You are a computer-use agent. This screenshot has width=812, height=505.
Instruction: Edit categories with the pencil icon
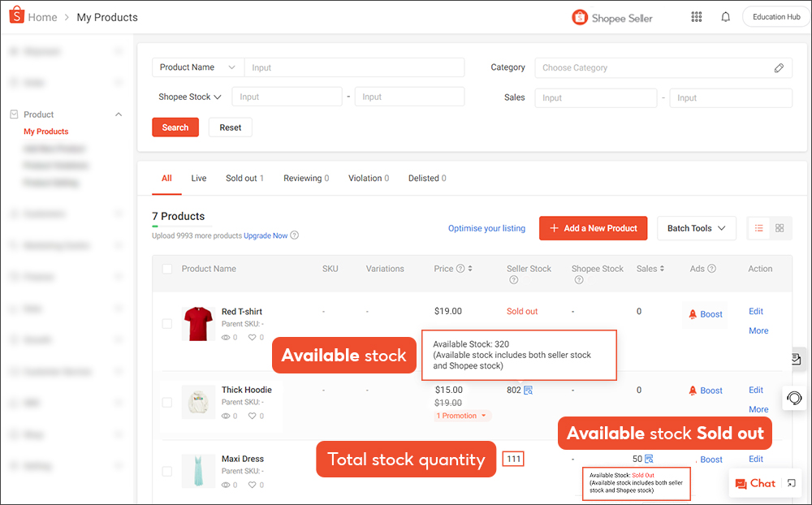[x=779, y=67]
